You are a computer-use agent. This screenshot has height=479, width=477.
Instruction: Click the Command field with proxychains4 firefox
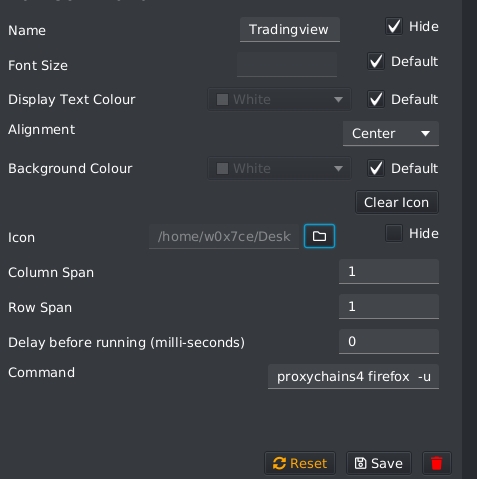point(353,377)
